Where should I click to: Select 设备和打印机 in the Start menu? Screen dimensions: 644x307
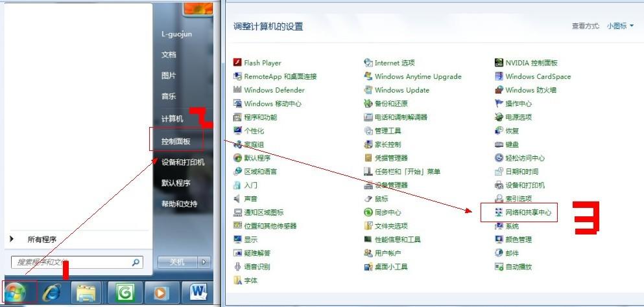tap(183, 162)
